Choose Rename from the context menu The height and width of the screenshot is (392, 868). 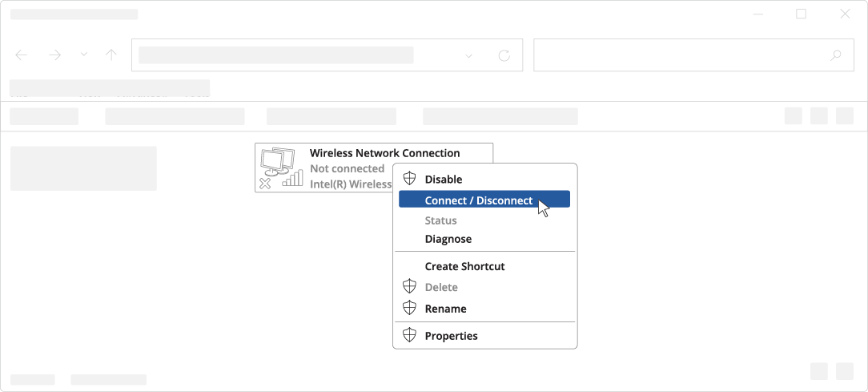[445, 309]
